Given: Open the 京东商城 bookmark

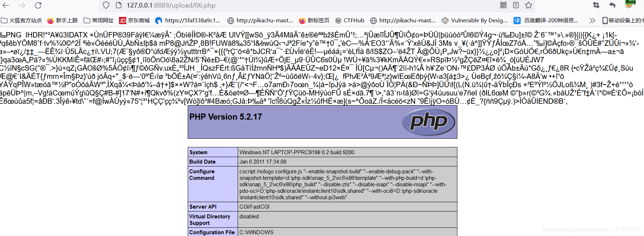Looking at the screenshot, I should (134, 21).
